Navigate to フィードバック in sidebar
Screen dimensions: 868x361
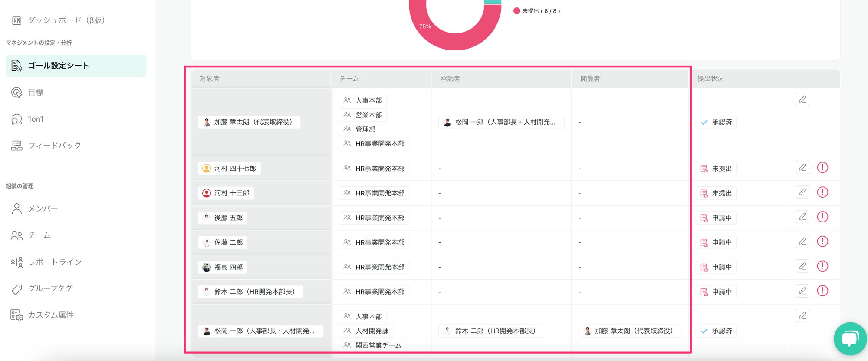[x=54, y=146]
